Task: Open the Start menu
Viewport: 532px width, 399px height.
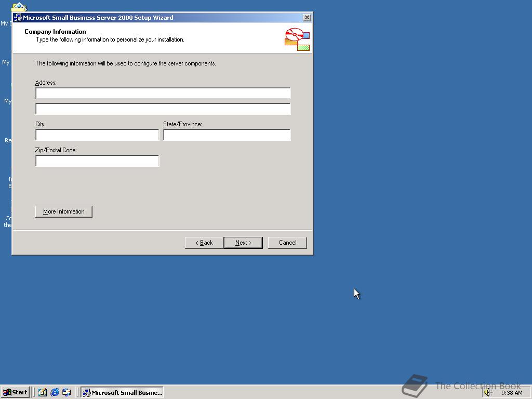Action: click(x=15, y=393)
